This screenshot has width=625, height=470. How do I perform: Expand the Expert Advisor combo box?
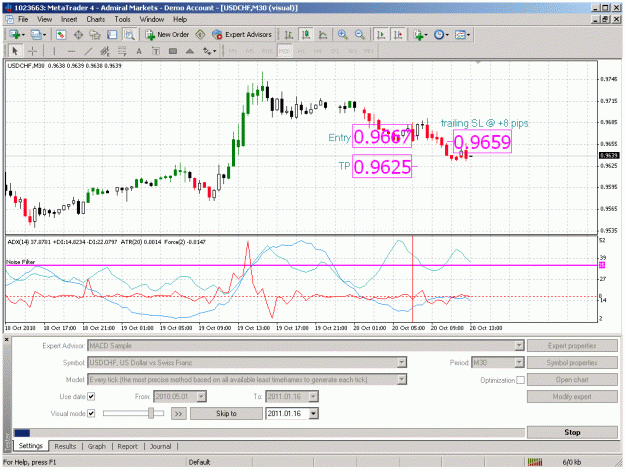519,346
